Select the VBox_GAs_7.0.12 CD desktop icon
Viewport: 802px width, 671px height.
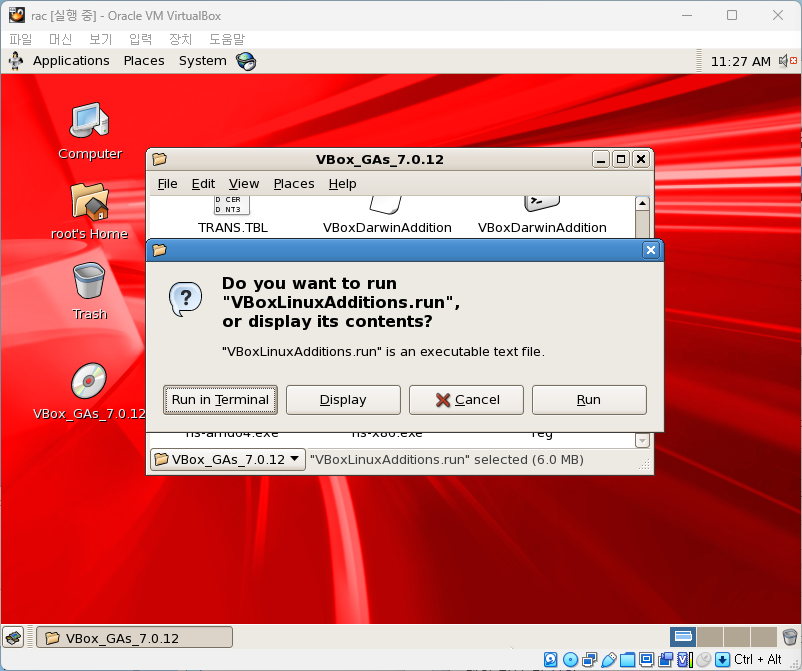(x=90, y=391)
